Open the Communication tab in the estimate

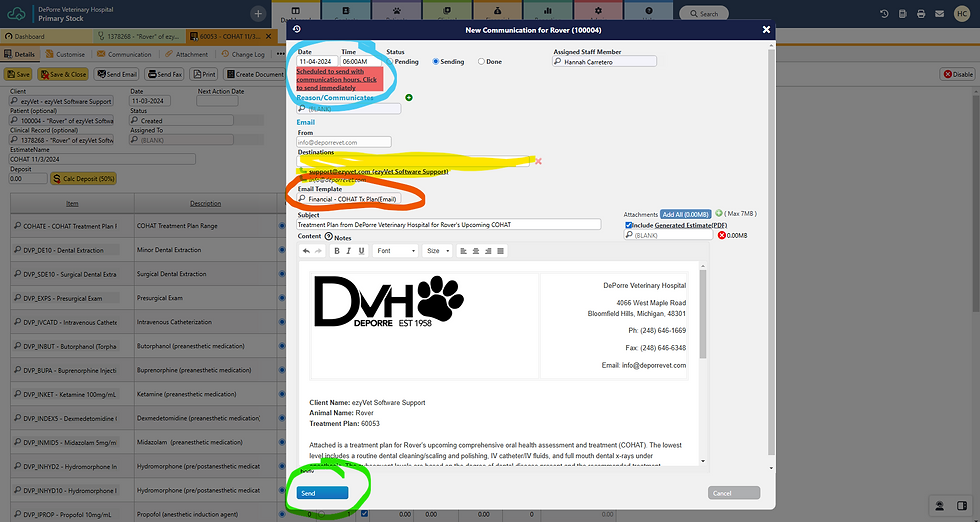click(x=124, y=54)
